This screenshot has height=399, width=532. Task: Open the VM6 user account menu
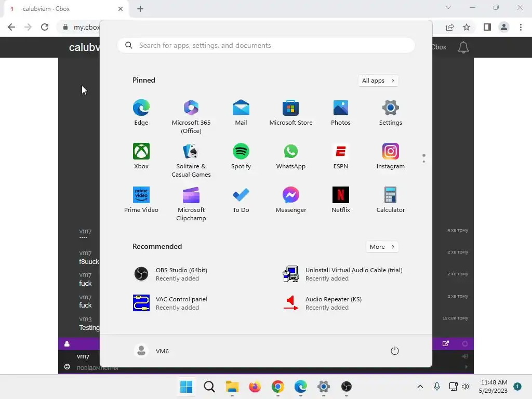pos(152,351)
